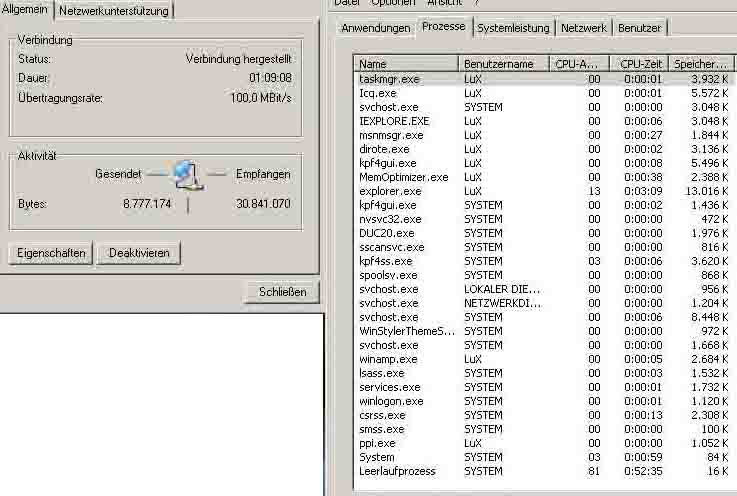This screenshot has height=496, width=737.
Task: Click the 0:52:35 CPU time value
Action: pos(643,471)
